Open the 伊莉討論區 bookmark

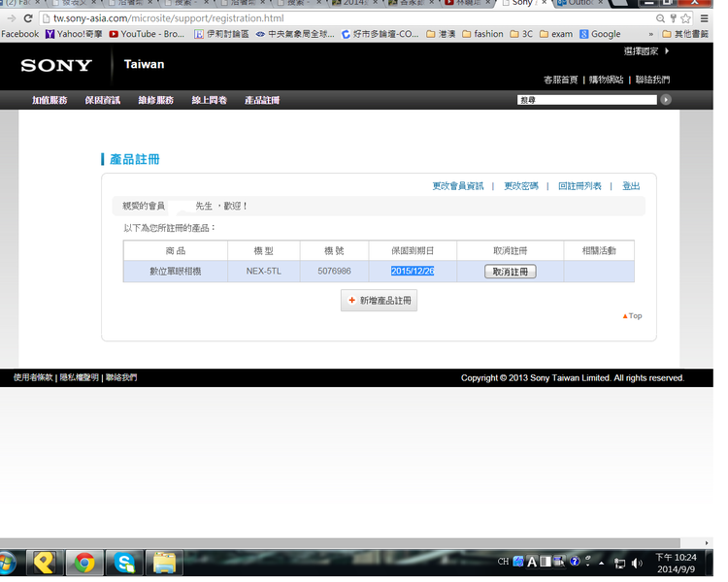pos(221,34)
